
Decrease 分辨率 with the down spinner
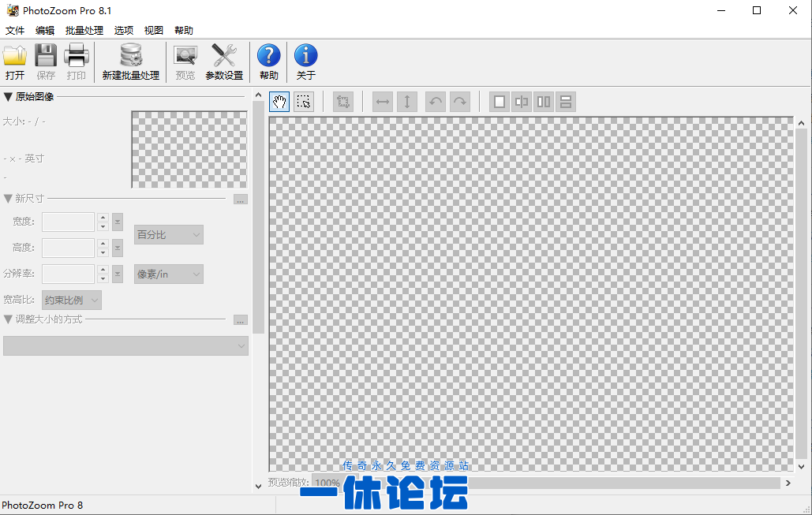[103, 278]
